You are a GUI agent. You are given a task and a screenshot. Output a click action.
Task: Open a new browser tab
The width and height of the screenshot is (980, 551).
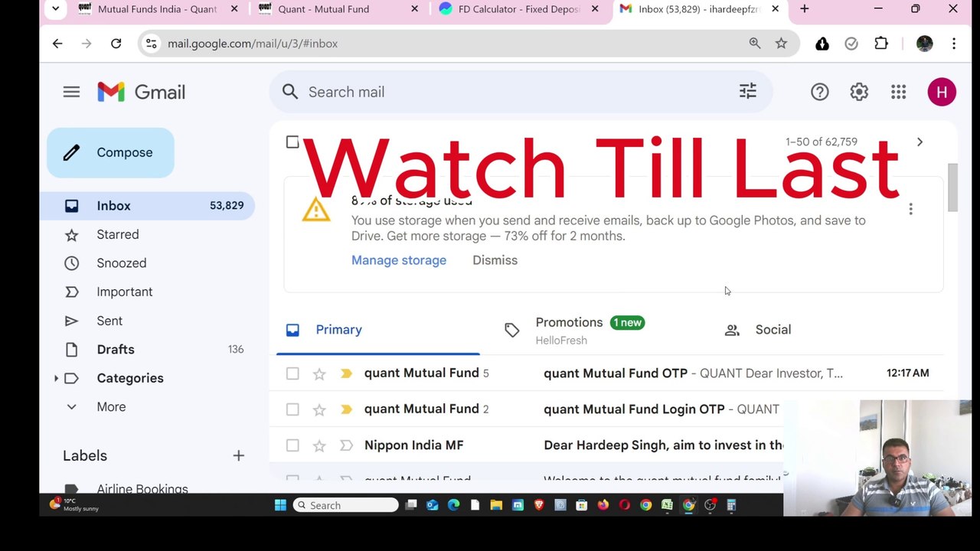[804, 9]
